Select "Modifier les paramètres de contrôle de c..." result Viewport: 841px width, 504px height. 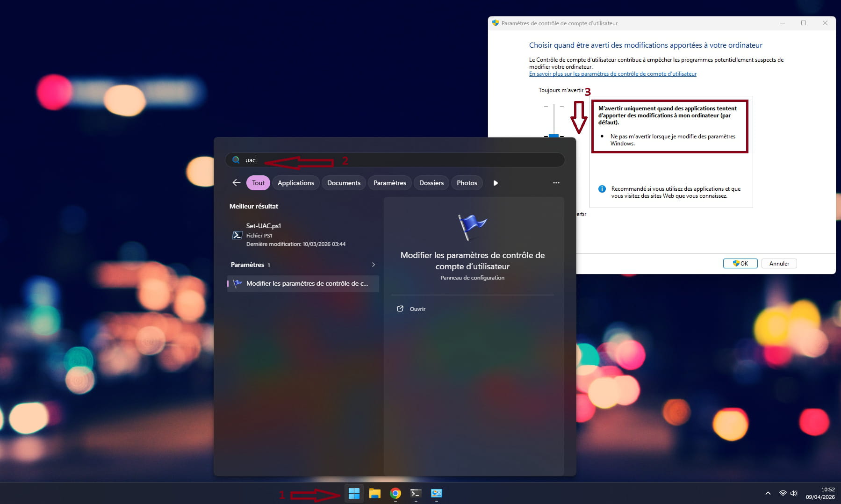click(303, 283)
